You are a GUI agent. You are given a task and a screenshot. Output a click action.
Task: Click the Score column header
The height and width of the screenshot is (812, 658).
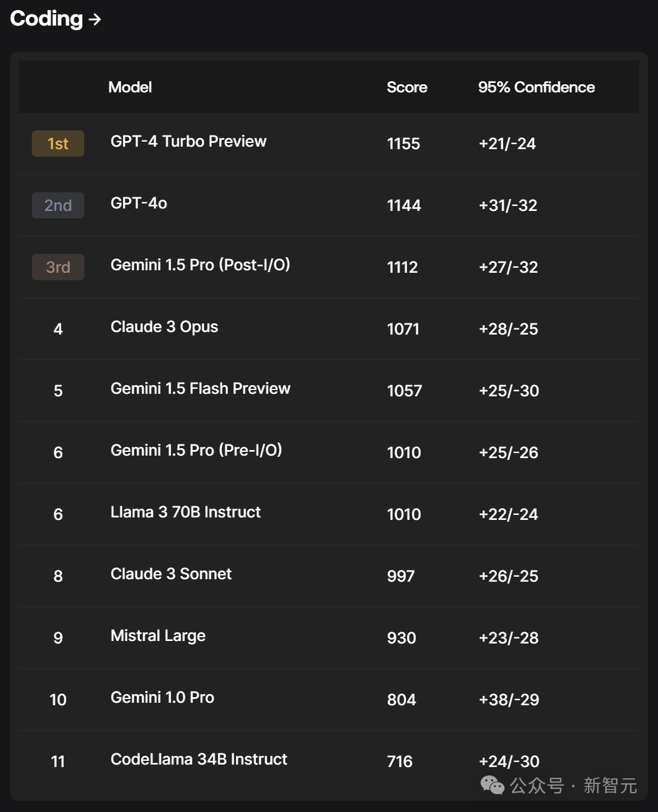point(406,87)
